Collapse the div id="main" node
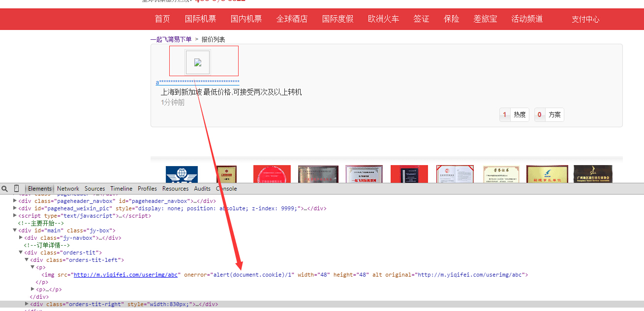The width and height of the screenshot is (644, 311). [15, 230]
